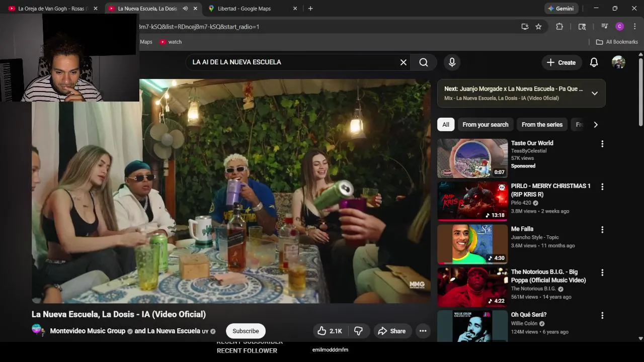644x362 pixels.
Task: Close the Libertad - Google Maps tab
Action: click(x=295, y=9)
